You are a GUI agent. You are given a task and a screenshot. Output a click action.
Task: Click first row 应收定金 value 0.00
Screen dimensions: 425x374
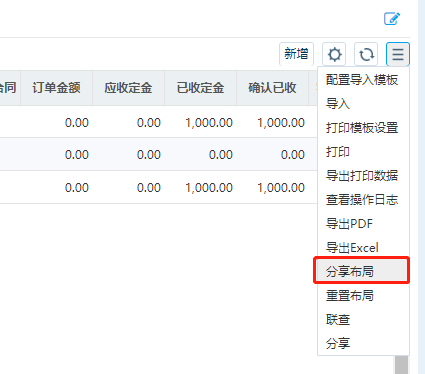click(149, 123)
